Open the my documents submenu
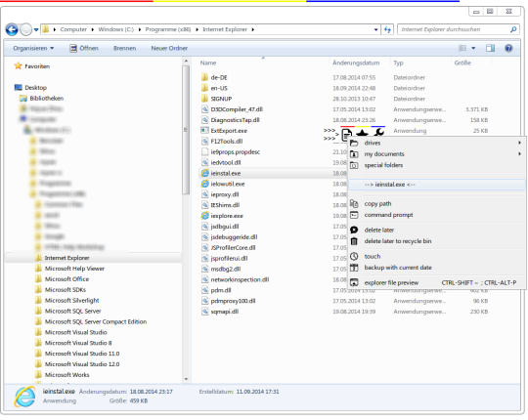The width and height of the screenshot is (528, 420). (437, 154)
